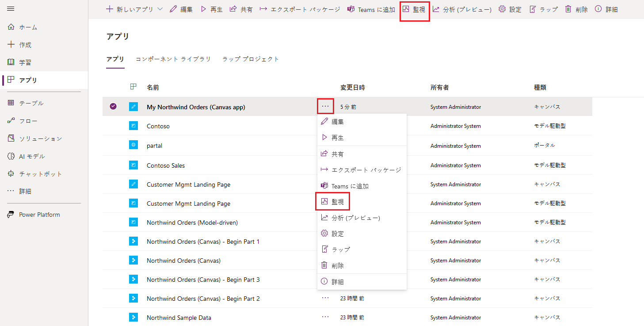
Task: Click ラップ in the top toolbar
Action: pyautogui.click(x=544, y=9)
